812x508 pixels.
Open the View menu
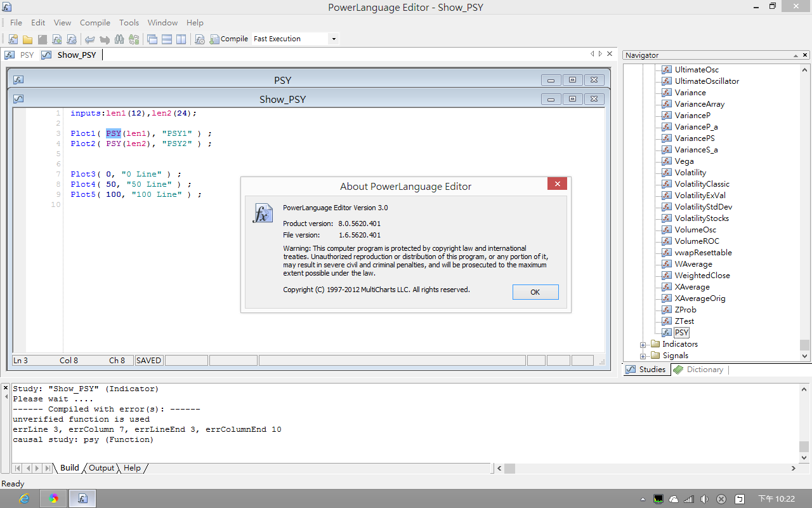click(62, 22)
